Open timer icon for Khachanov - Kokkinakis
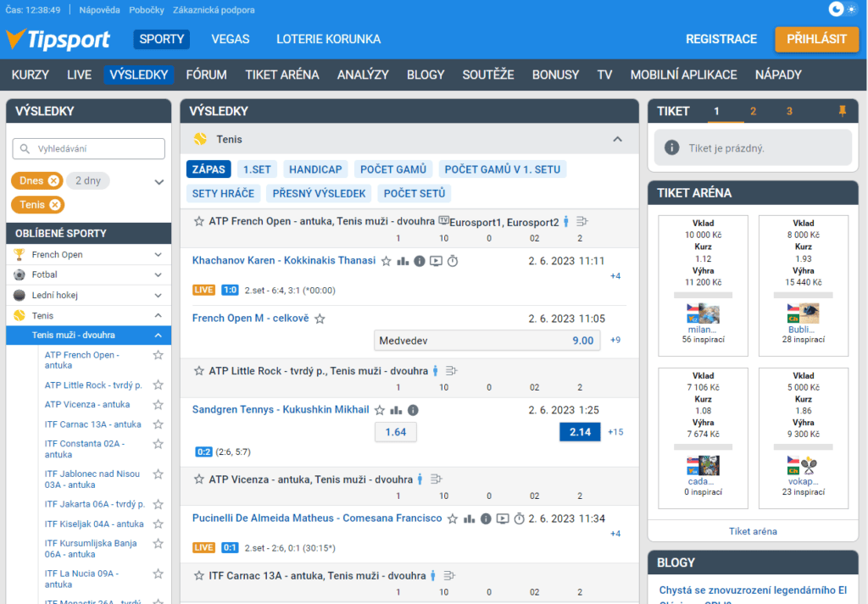Screen dimensions: 868x604 pos(453,261)
